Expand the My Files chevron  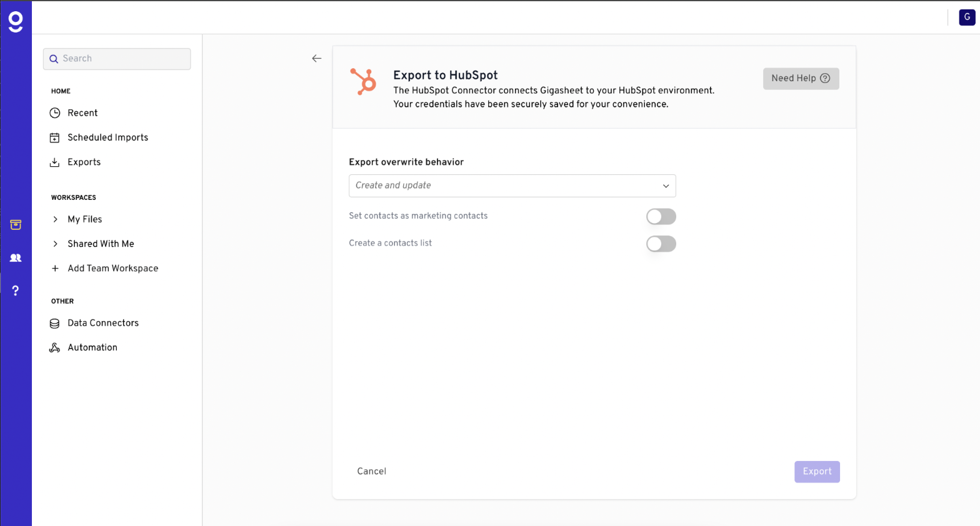56,219
